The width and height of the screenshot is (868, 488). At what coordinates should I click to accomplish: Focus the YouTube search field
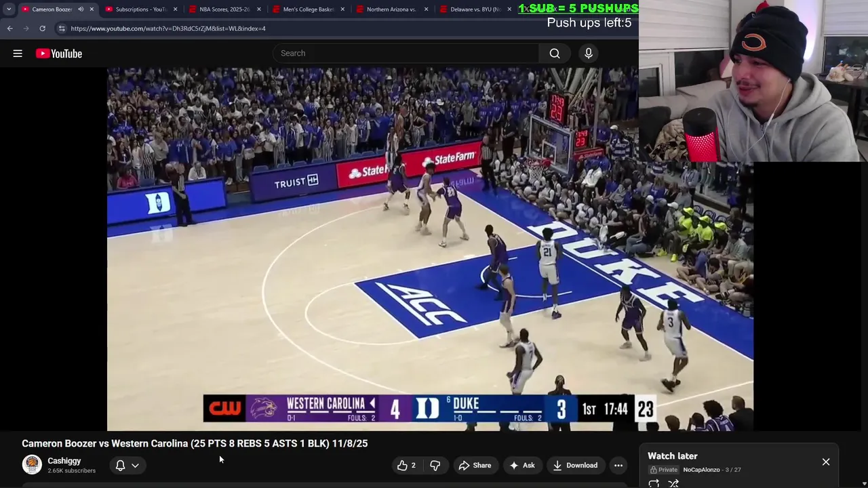(406, 54)
